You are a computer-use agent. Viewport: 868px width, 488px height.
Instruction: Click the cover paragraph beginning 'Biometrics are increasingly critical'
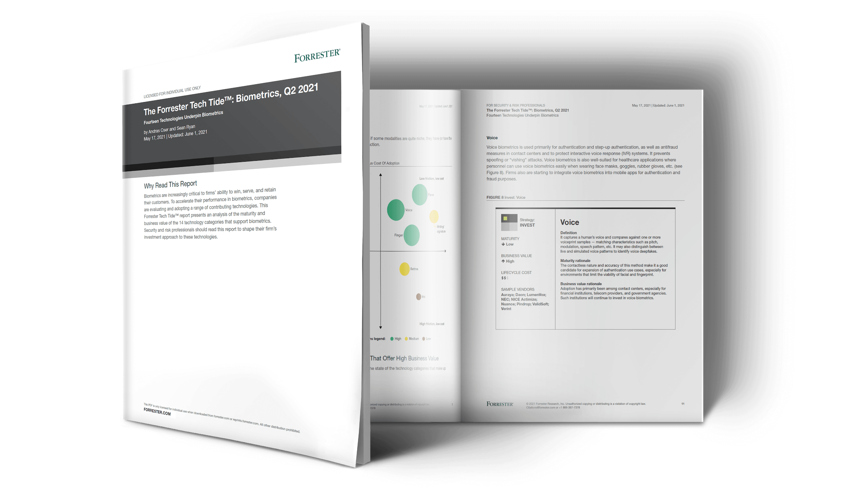pyautogui.click(x=210, y=213)
